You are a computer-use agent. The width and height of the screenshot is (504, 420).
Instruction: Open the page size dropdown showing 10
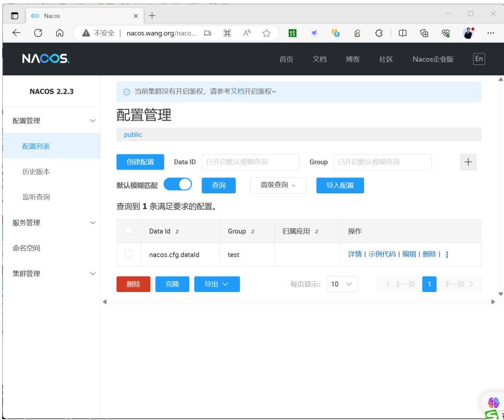tap(342, 284)
